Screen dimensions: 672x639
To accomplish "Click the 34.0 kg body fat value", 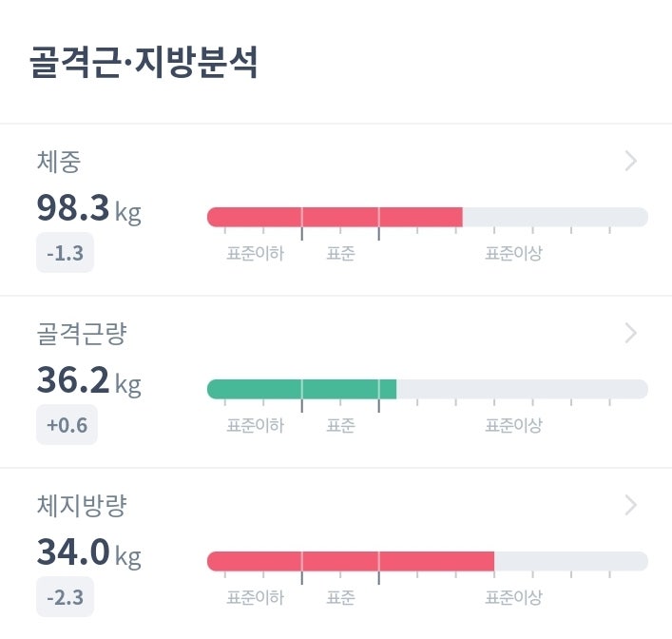I will pyautogui.click(x=88, y=552).
